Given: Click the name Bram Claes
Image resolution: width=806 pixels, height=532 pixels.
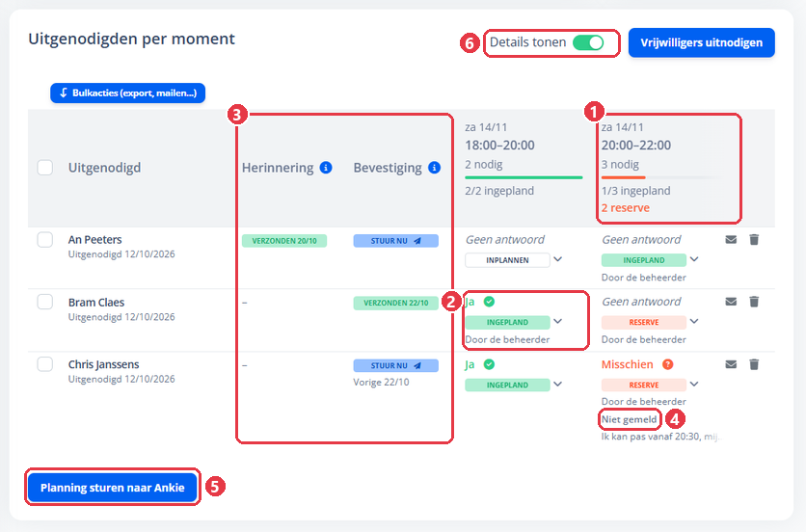Looking at the screenshot, I should (96, 303).
